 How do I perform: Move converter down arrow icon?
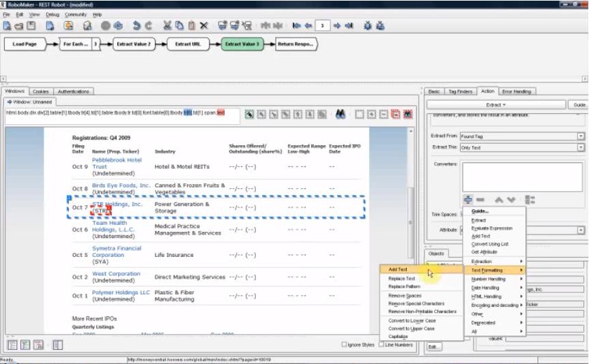(x=511, y=200)
